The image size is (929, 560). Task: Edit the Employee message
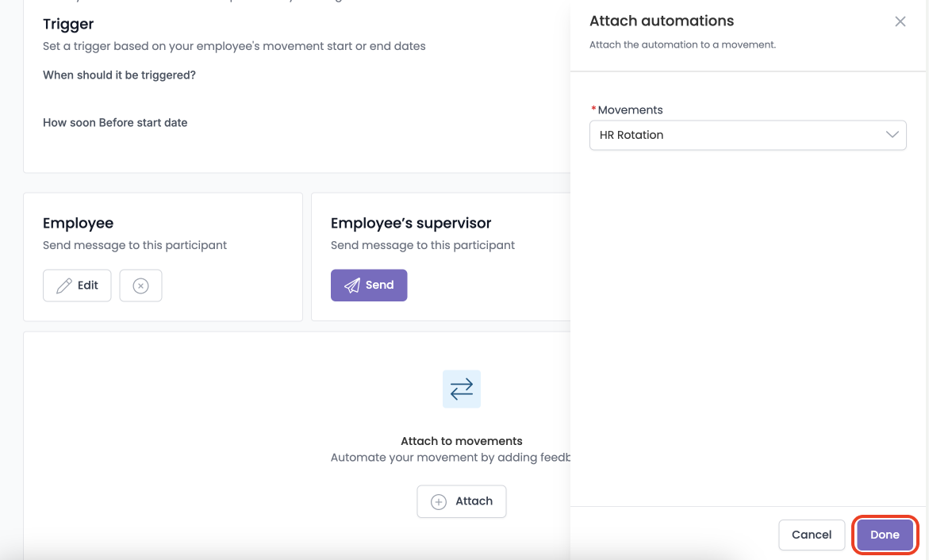tap(77, 286)
